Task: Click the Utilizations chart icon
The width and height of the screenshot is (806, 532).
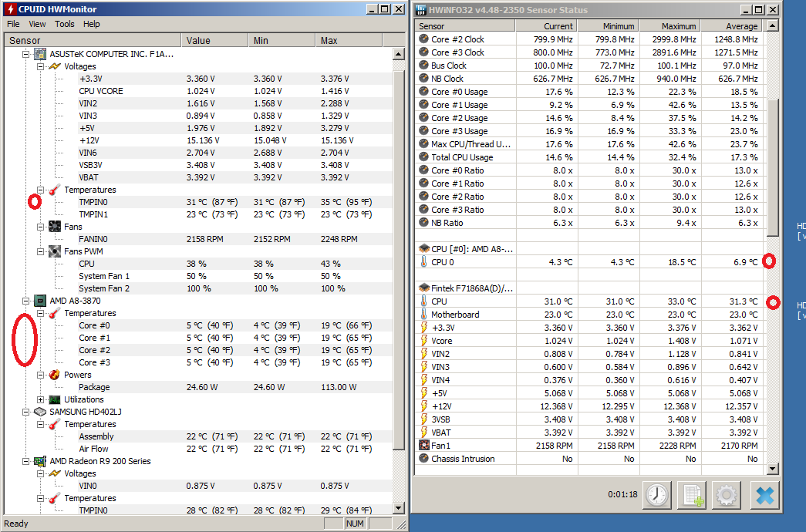Action: 55,399
